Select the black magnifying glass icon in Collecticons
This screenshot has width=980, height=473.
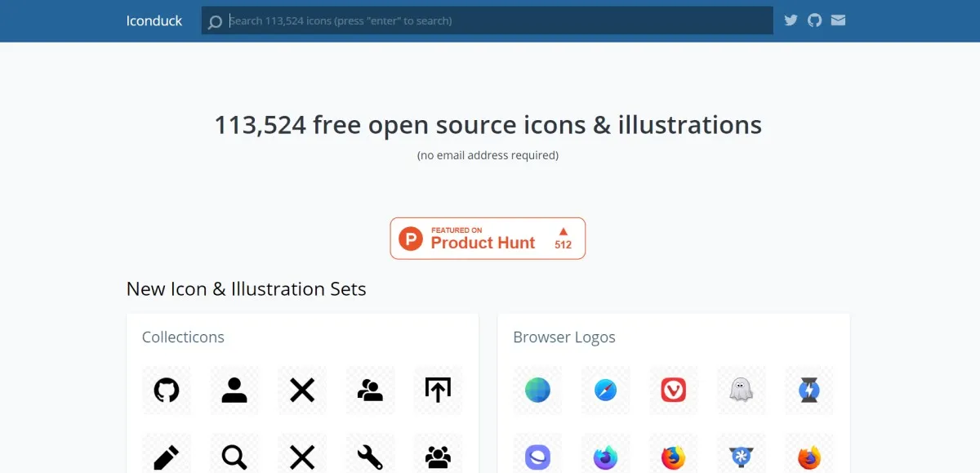[234, 456]
